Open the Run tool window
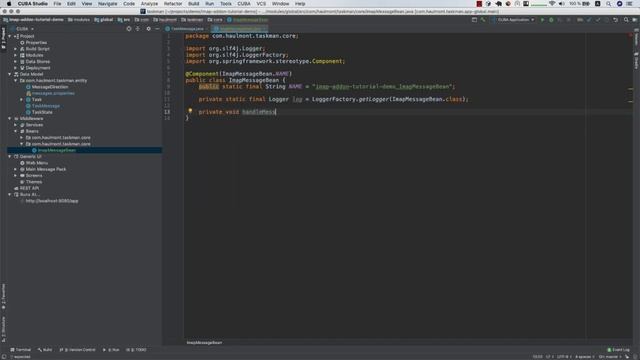The image size is (640, 360). tap(111, 350)
